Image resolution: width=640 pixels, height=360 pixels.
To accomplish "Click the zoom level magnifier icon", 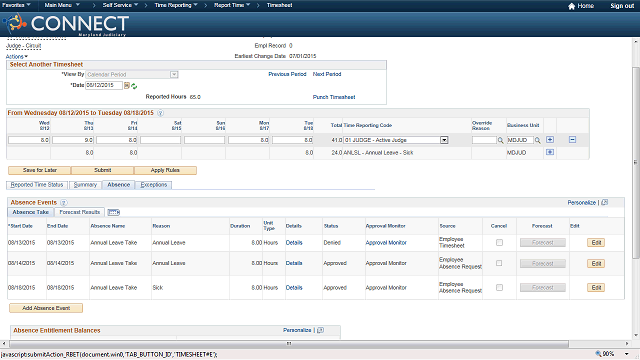I will point(598,354).
